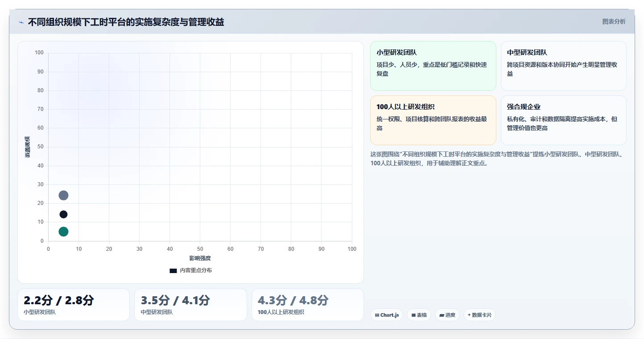Click the text 跨项目资源和版本协同开始产生明显管理收益
The height and width of the screenshot is (339, 644).
coord(562,69)
